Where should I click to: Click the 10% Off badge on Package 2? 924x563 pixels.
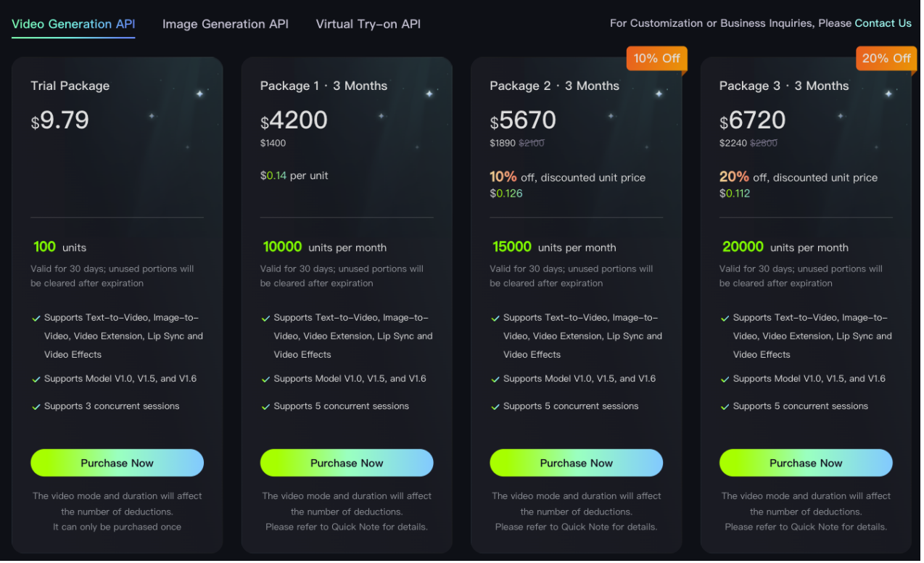coord(656,59)
